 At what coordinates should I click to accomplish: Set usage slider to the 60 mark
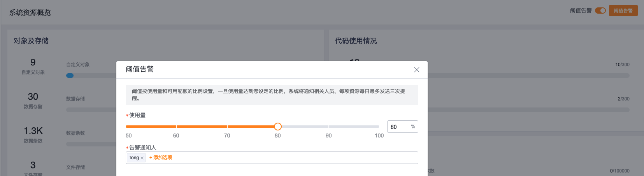[x=176, y=127]
